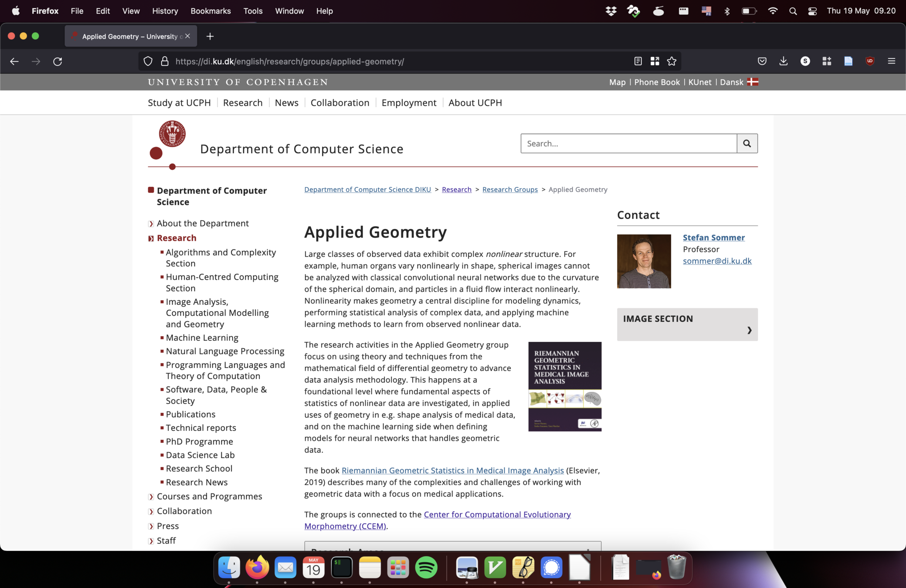Open Machine Learning section link
Screen dimensions: 906x588
[x=202, y=338]
